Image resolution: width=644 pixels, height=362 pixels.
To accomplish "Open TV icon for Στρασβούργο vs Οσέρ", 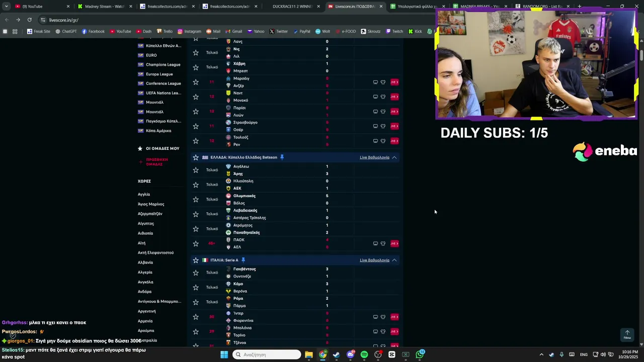I will pyautogui.click(x=375, y=126).
